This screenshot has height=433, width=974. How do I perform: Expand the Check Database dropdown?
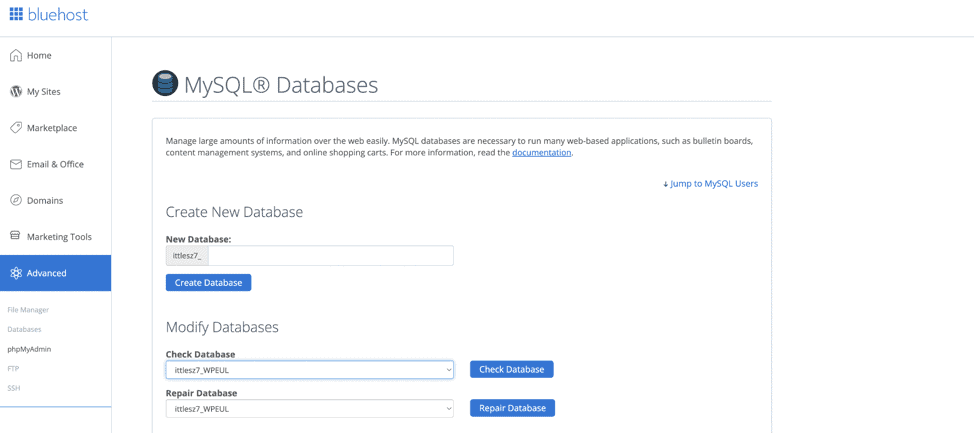pyautogui.click(x=309, y=370)
